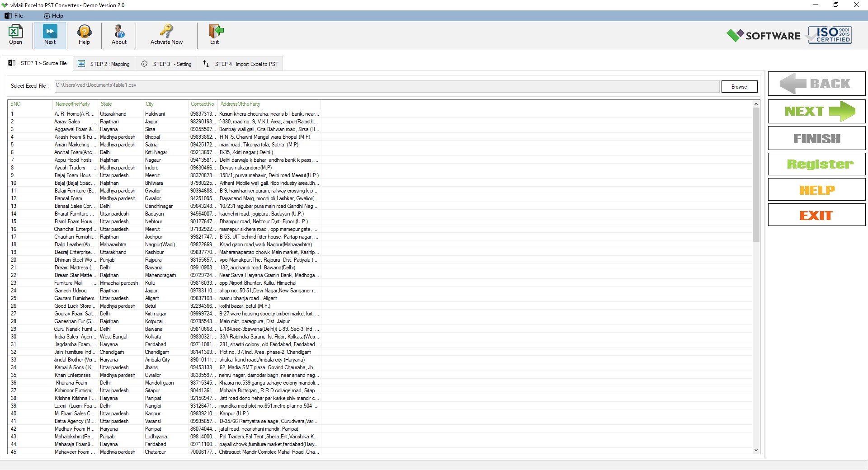Click the Next toolbar icon

[x=50, y=35]
